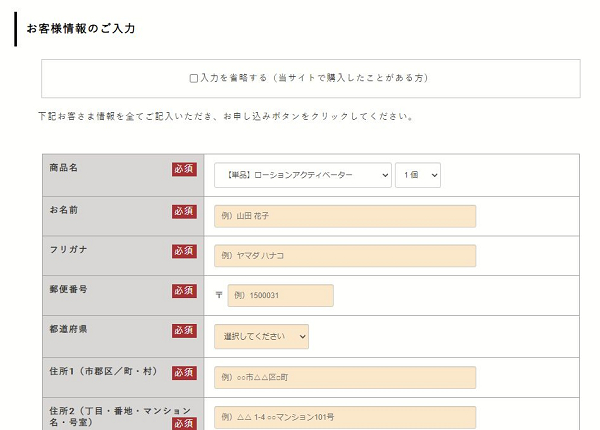This screenshot has width=600, height=430.
Task: Click the 必須 badge beside 都道府県
Action: click(184, 331)
